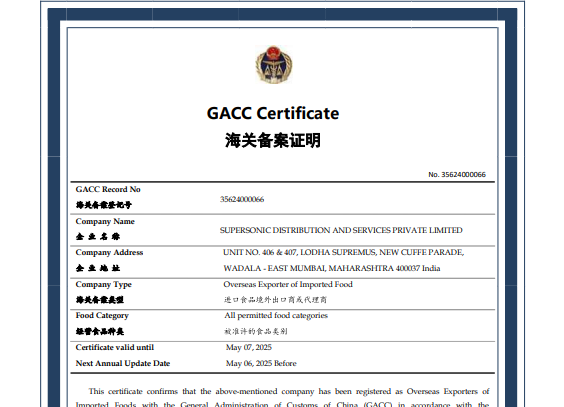
Task: Click the paragraph starting 'This certificate confirms'
Action: click(x=282, y=397)
